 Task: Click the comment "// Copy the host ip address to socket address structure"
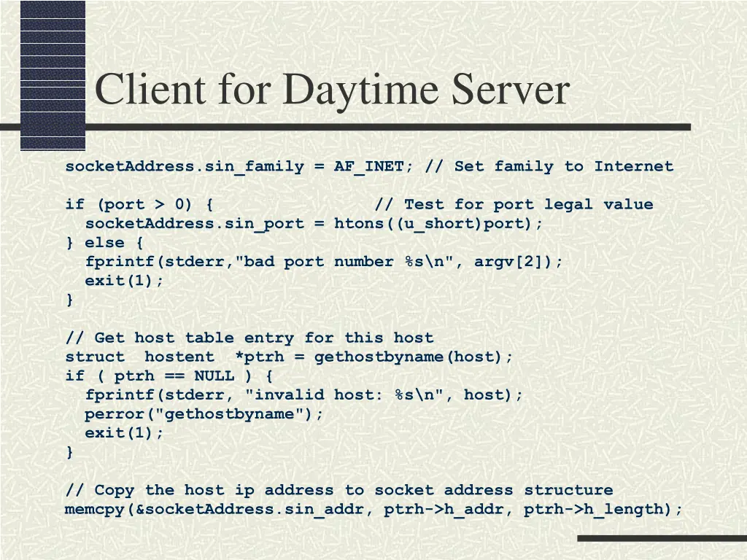(x=338, y=491)
